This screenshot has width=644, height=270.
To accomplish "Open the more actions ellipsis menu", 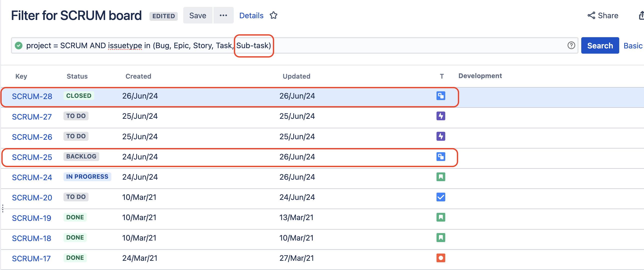I will 223,15.
